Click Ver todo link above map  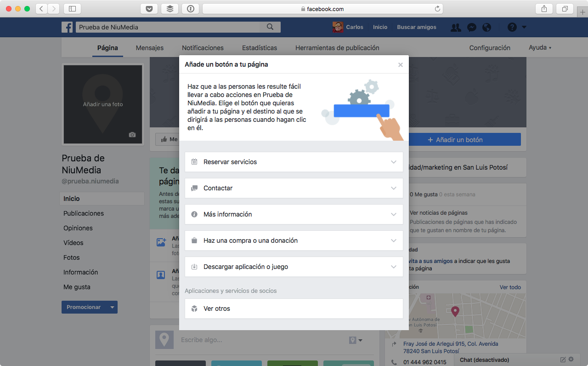click(x=510, y=287)
